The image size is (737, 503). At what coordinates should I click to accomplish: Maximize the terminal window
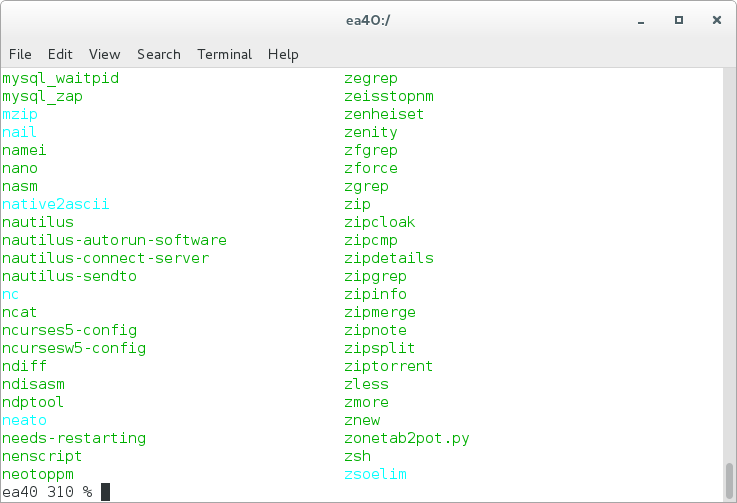tap(679, 20)
